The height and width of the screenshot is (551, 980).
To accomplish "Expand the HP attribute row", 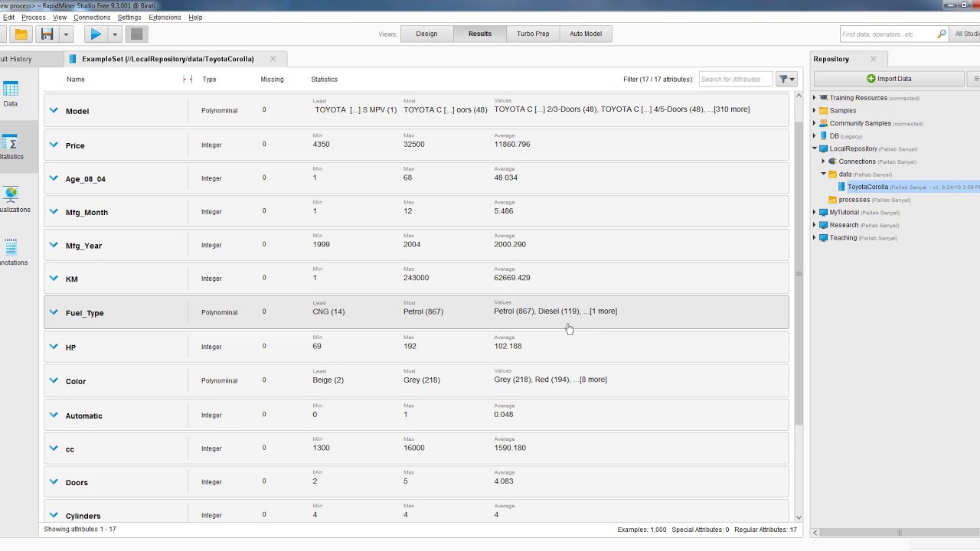I will [x=54, y=347].
